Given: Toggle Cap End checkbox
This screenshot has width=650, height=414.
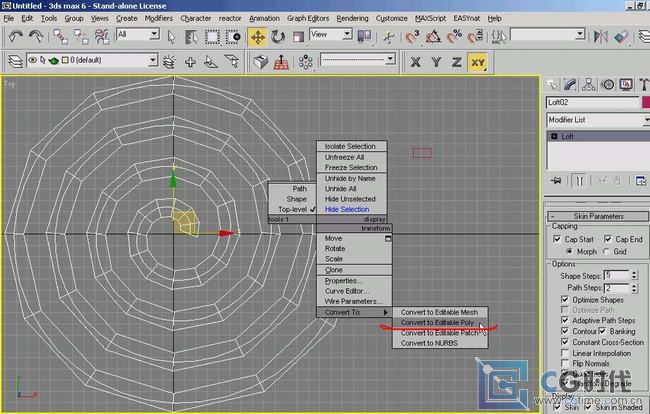Looking at the screenshot, I should coord(608,239).
